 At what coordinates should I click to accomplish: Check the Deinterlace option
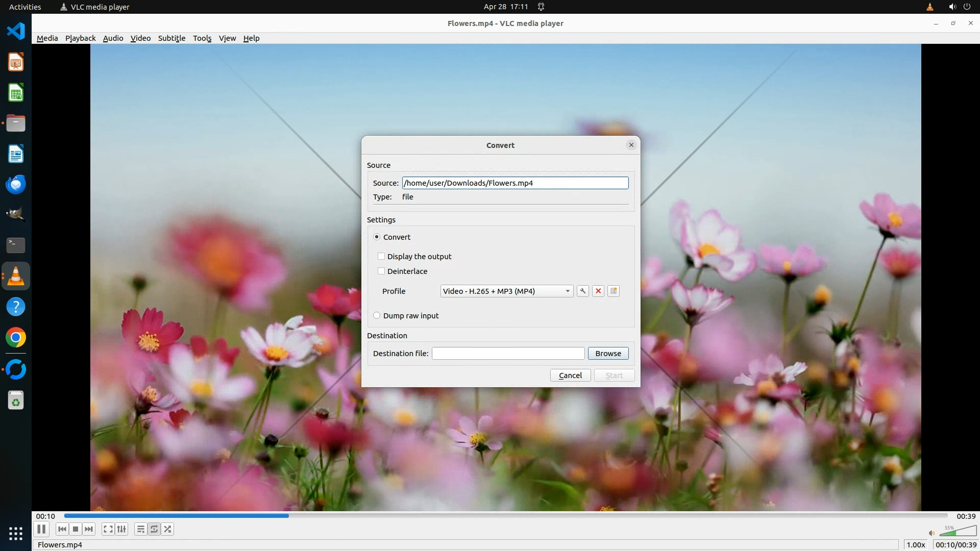381,271
